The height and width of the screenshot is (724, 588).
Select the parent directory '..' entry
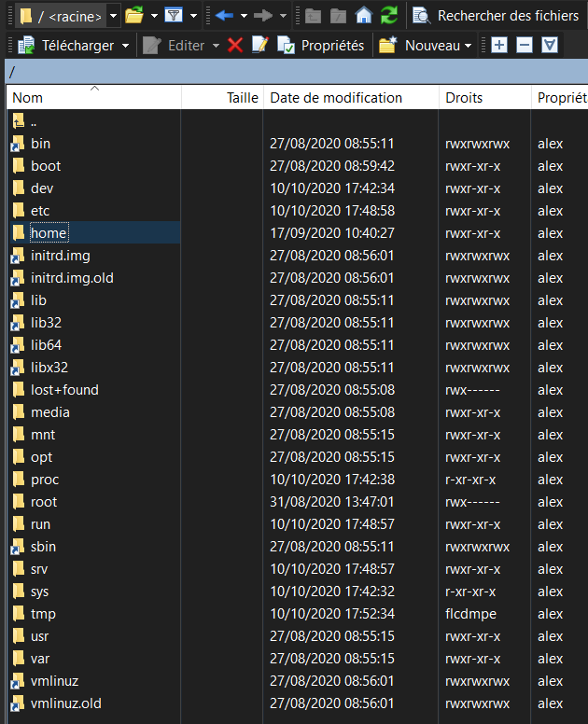34,121
